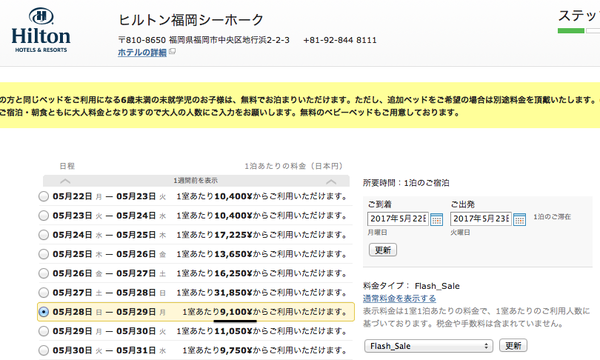Open the ホテルの詳細 hotel details link
The image size is (600, 360).
(x=142, y=52)
